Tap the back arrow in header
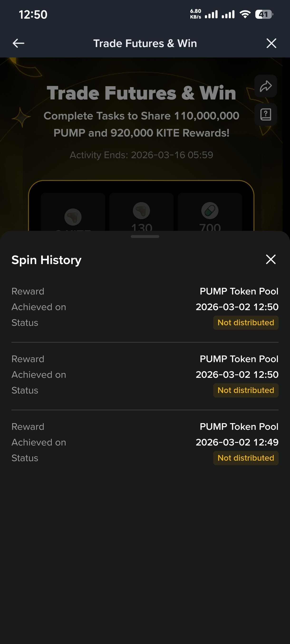Screen dimensions: 290x644 19,43
